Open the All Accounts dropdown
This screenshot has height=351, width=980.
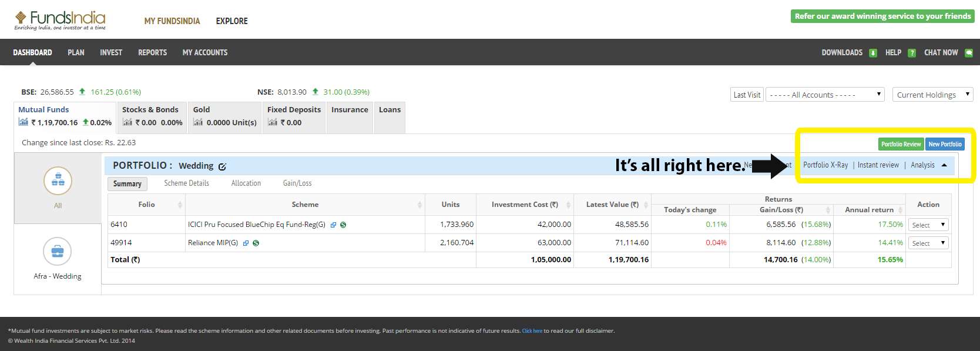point(825,95)
